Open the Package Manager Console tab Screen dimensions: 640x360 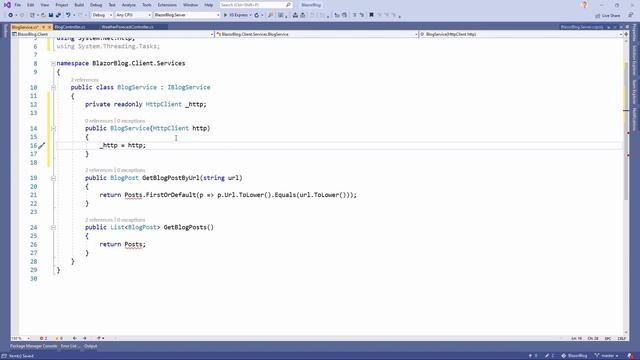33,346
